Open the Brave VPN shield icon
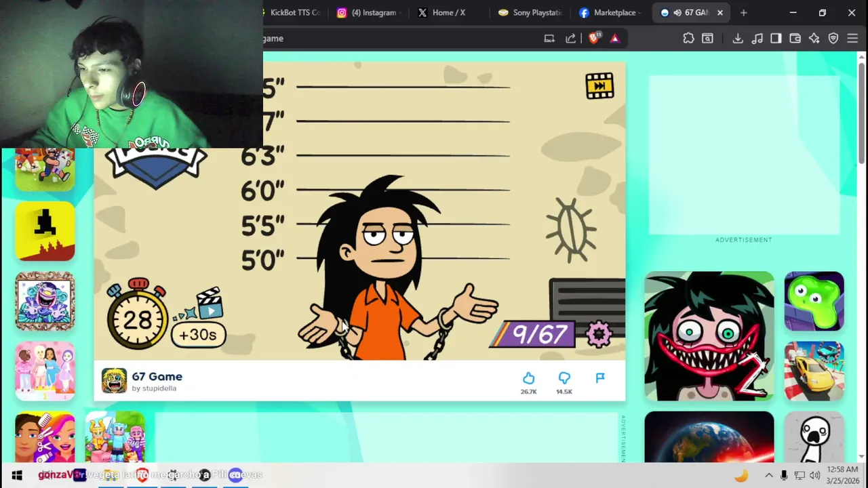 click(833, 39)
